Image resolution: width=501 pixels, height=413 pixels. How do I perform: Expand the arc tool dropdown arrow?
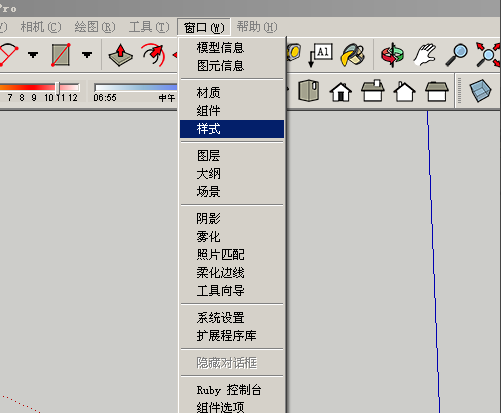[33, 55]
